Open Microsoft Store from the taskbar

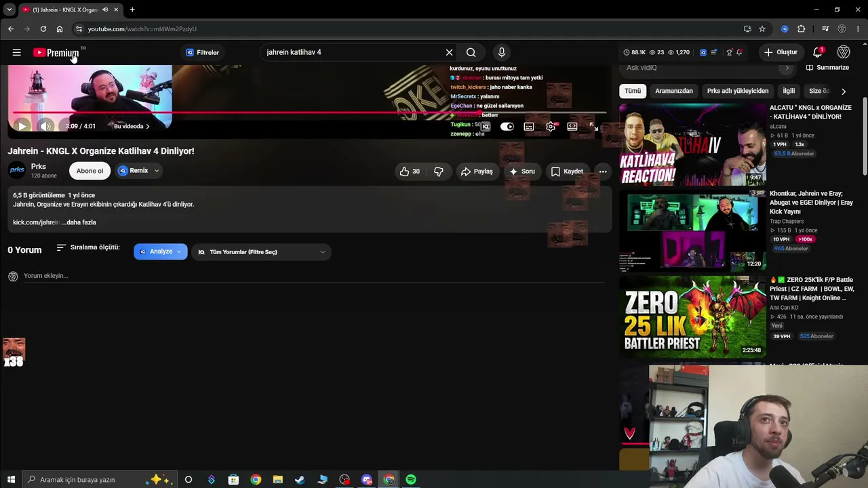tap(233, 480)
